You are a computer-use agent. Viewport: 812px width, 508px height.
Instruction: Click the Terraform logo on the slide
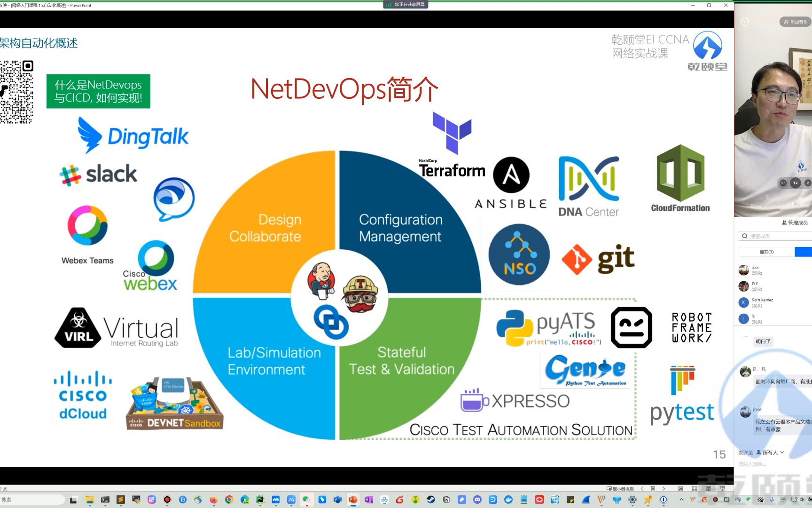(x=452, y=144)
